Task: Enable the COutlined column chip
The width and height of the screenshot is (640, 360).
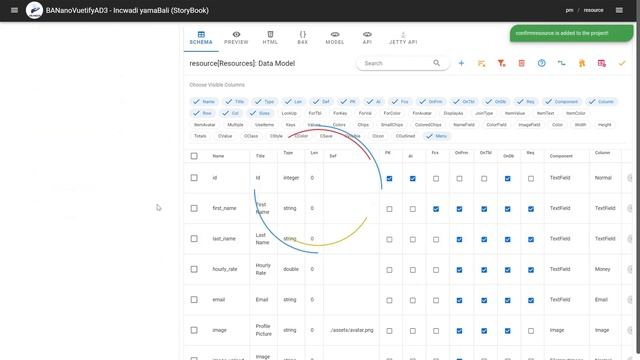Action: [405, 136]
